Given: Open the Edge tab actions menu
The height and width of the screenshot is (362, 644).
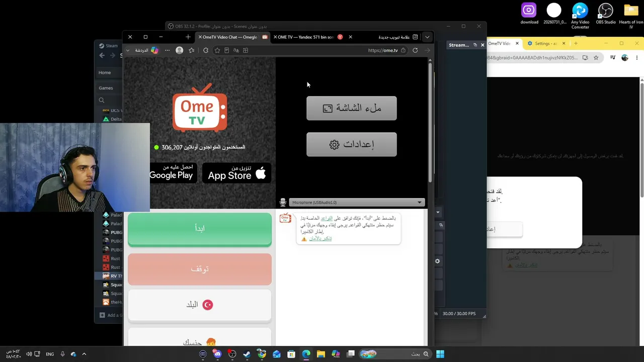Looking at the screenshot, I should (415, 37).
